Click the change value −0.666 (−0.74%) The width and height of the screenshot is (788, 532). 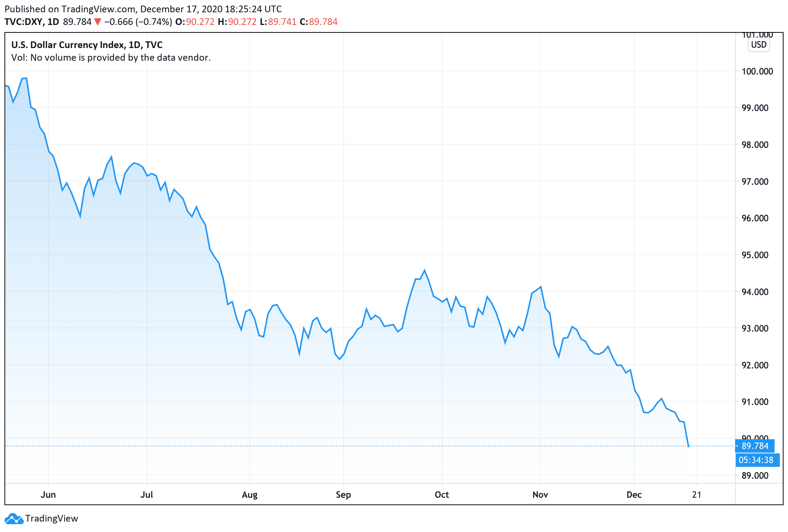click(138, 22)
